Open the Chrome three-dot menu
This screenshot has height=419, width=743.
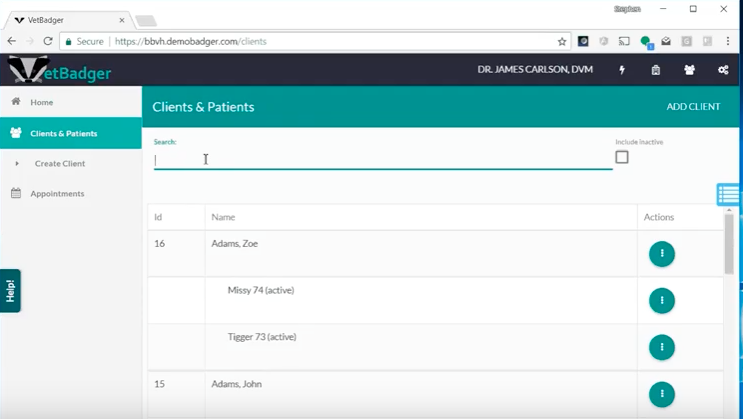[x=728, y=42]
